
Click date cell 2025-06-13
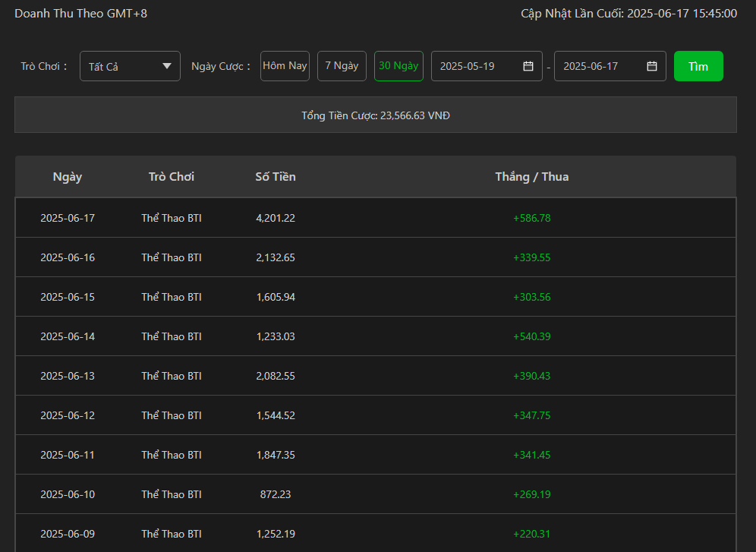68,376
